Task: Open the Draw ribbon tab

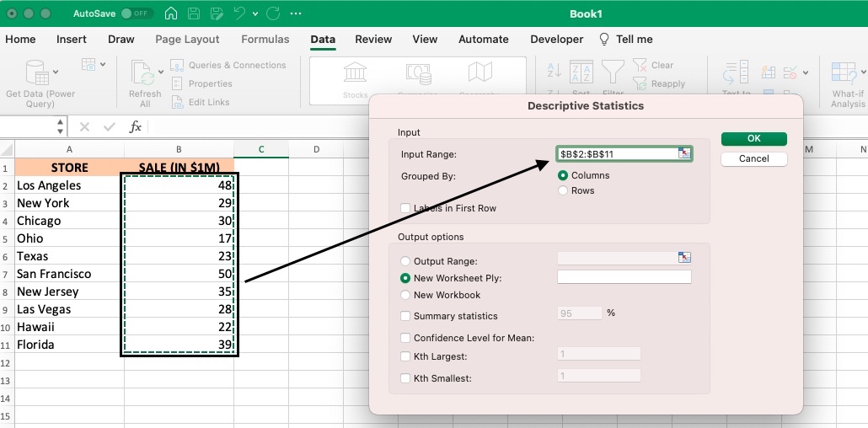Action: [121, 40]
